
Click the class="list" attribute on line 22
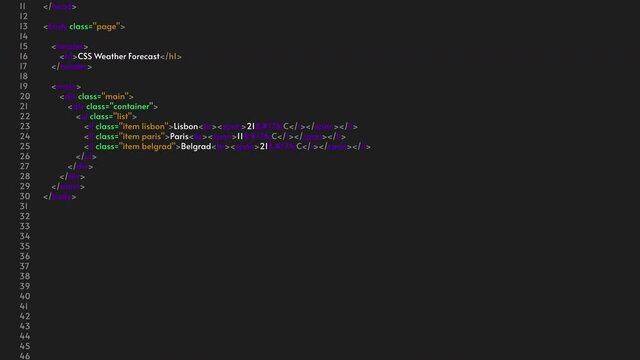tap(111, 116)
